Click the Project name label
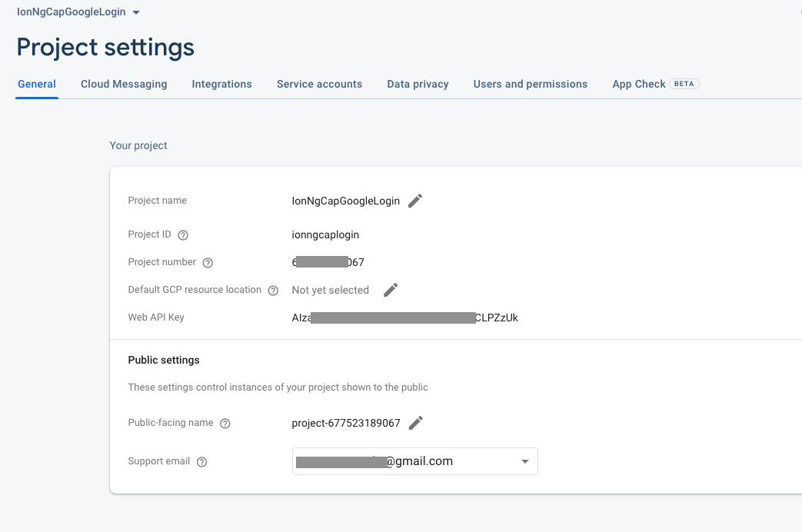The width and height of the screenshot is (802, 532). click(x=157, y=201)
